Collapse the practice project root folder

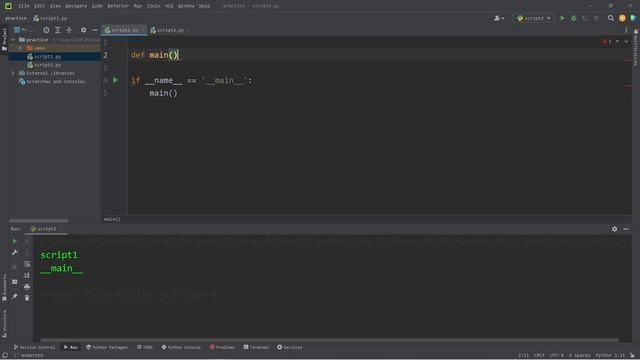(13, 40)
